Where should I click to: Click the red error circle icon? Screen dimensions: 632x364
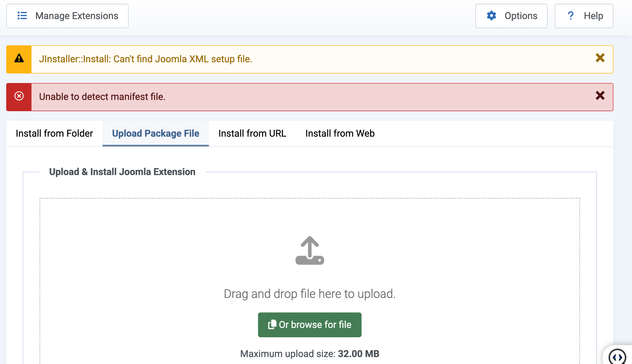point(19,96)
